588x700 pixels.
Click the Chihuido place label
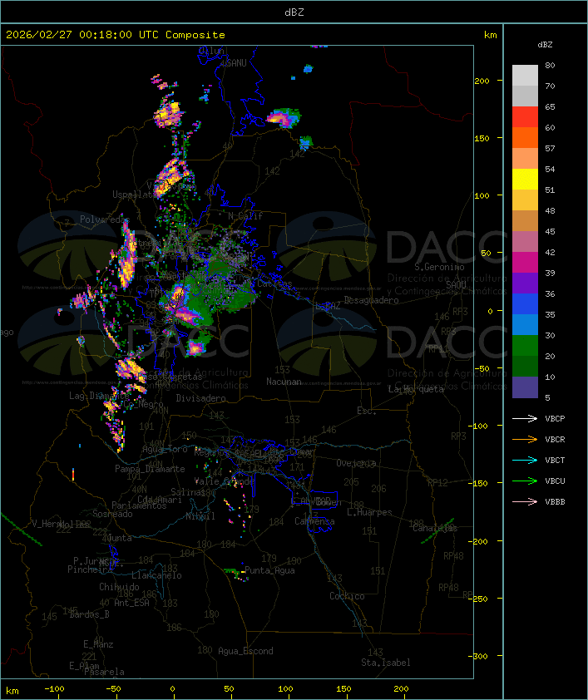(119, 587)
